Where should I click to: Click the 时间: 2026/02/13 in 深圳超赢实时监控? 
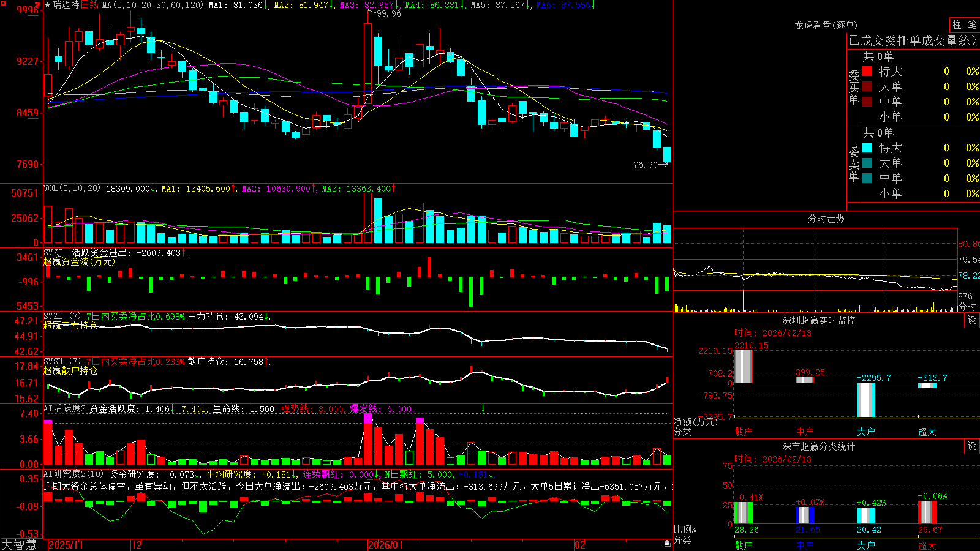click(772, 333)
